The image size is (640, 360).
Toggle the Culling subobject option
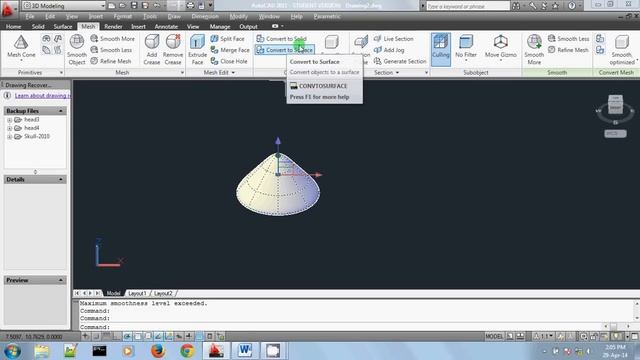point(440,49)
